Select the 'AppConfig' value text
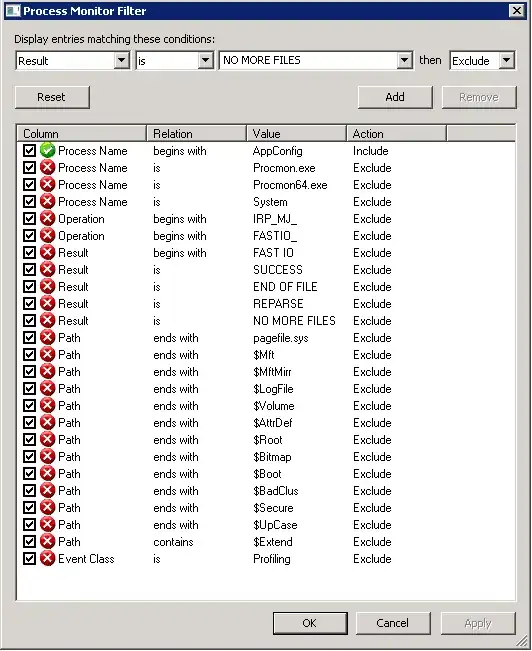The height and width of the screenshot is (651, 532). point(278,151)
